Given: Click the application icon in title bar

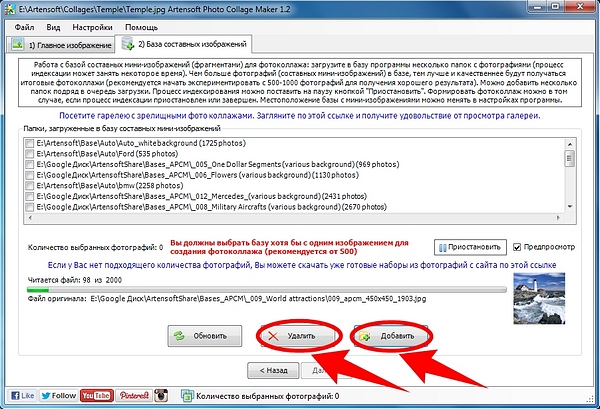Looking at the screenshot, I should [9, 8].
